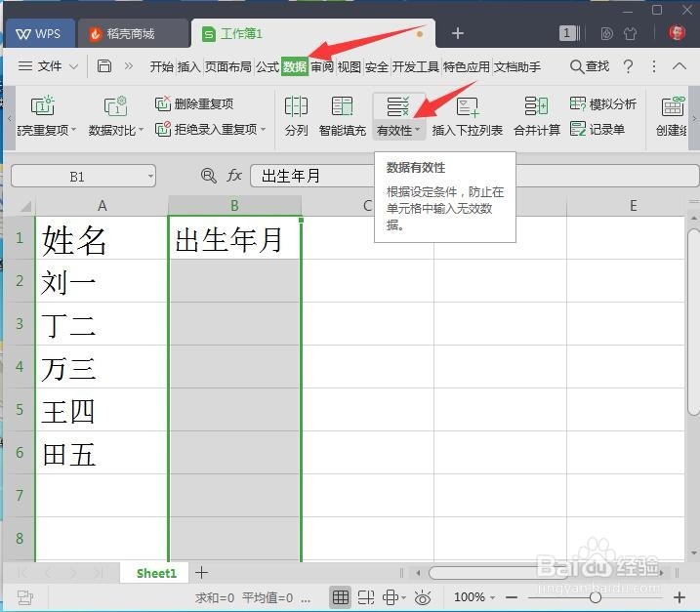This screenshot has width=700, height=612.
Task: Expand the 文件 menu dropdown arrow
Action: [x=73, y=66]
